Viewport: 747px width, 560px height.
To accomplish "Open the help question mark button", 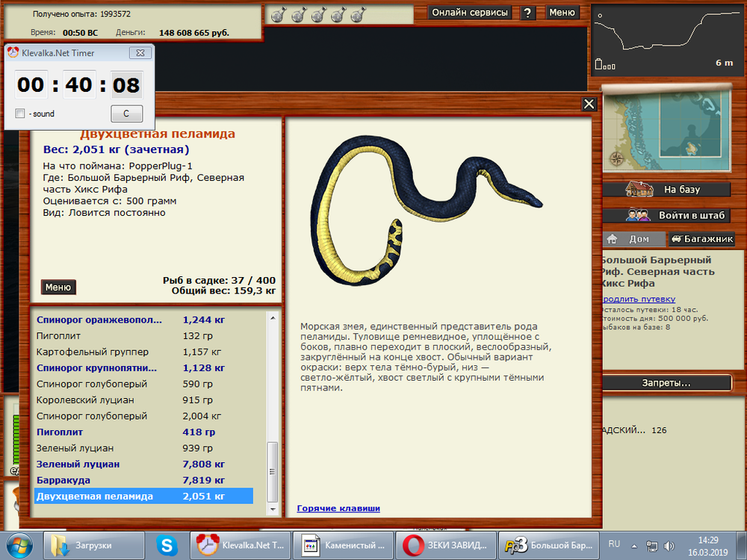I will [x=528, y=13].
